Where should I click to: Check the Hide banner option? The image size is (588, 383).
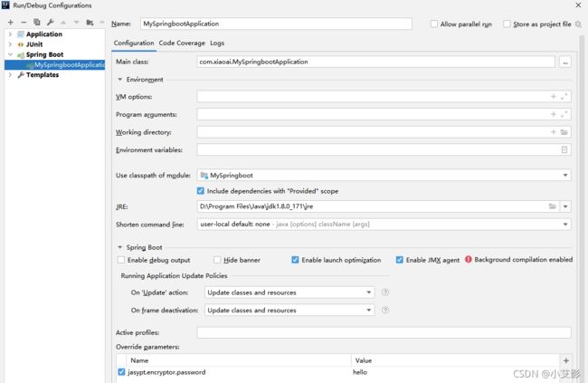tap(217, 260)
